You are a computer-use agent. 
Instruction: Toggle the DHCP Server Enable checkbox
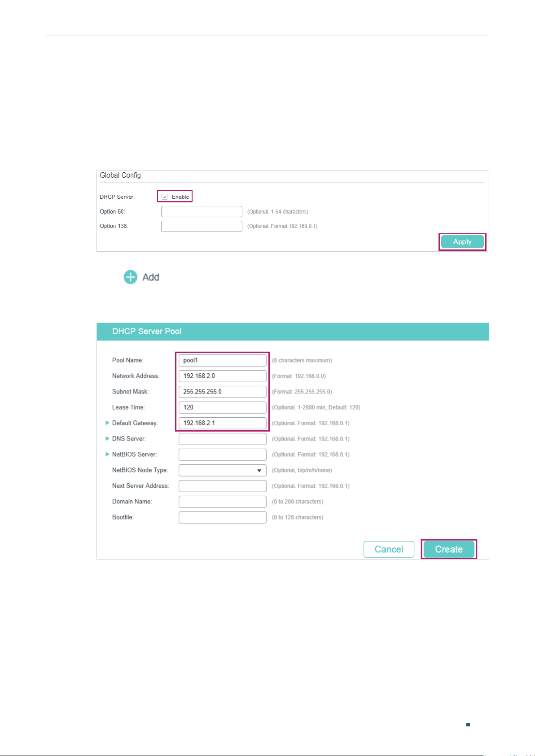[x=165, y=197]
